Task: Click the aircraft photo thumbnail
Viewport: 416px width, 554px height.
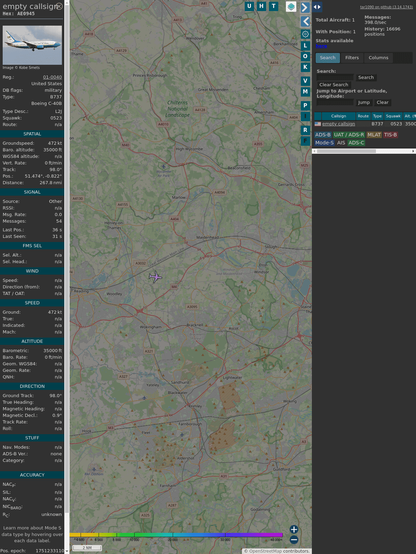Action: pos(32,45)
